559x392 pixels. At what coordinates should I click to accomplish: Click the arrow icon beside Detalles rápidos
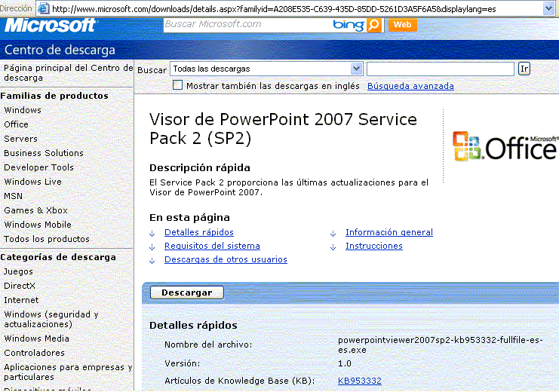pyautogui.click(x=152, y=234)
